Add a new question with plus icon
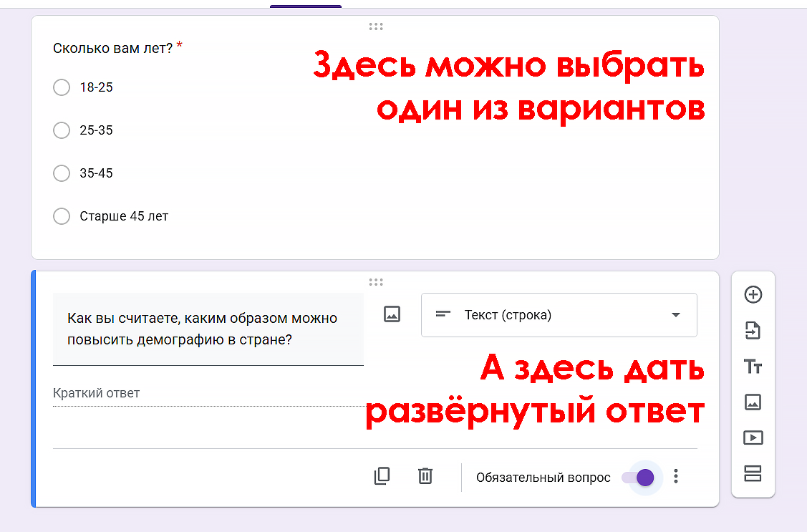807x532 pixels. [753, 294]
